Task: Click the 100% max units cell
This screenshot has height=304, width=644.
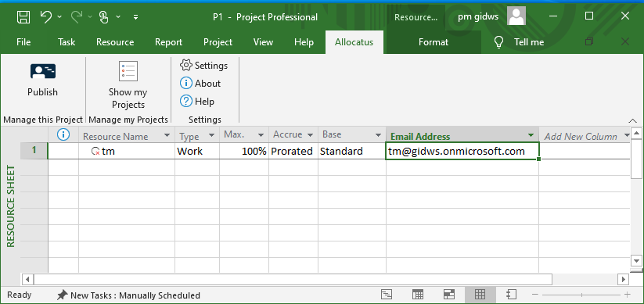Action: pos(244,151)
